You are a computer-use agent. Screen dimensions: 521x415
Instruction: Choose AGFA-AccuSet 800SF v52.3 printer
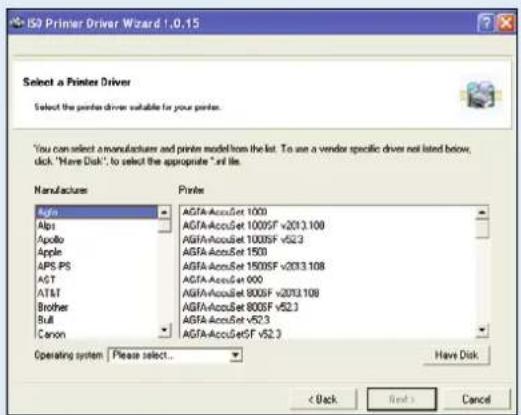[x=328, y=307]
